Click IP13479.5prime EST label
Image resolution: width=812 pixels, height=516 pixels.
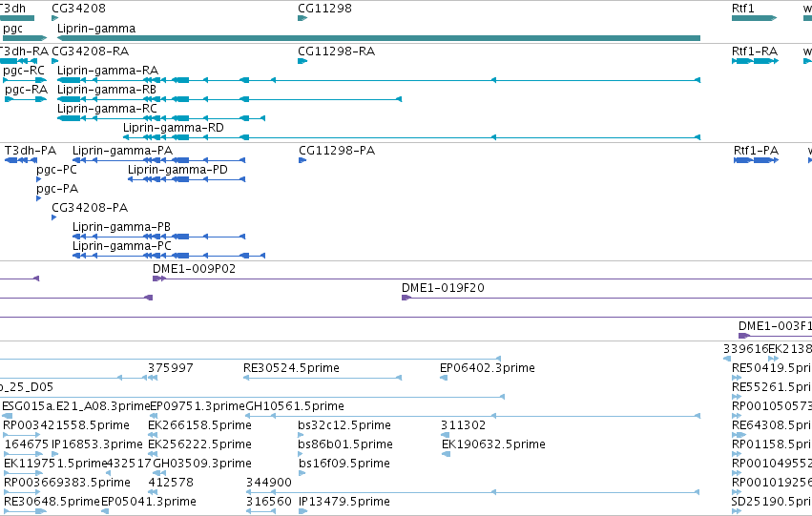(344, 503)
